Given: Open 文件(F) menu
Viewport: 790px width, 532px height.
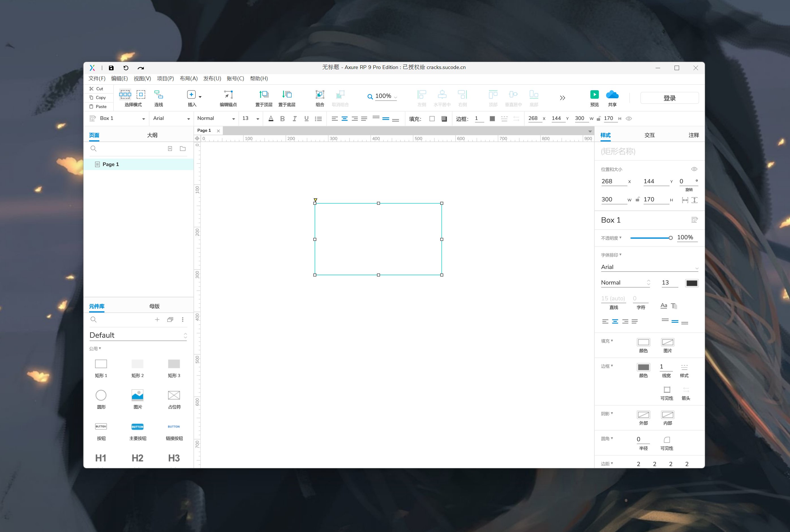Looking at the screenshot, I should [97, 78].
